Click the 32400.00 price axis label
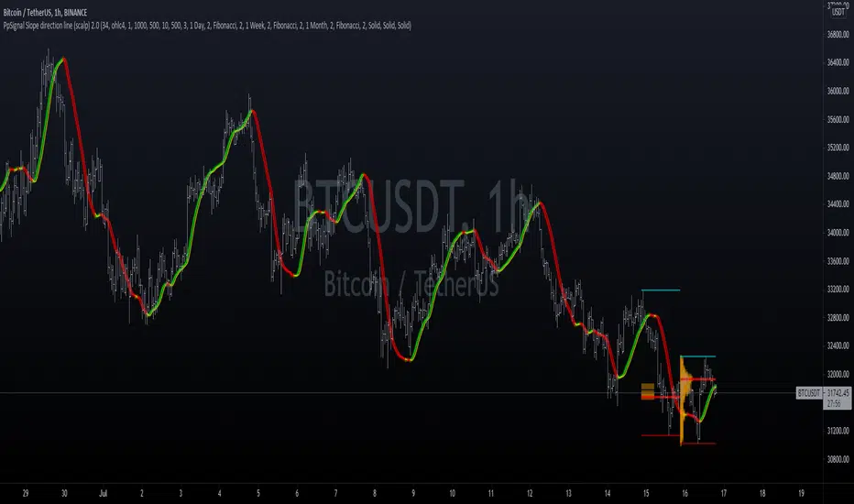Image resolution: width=854 pixels, height=504 pixels. [838, 346]
